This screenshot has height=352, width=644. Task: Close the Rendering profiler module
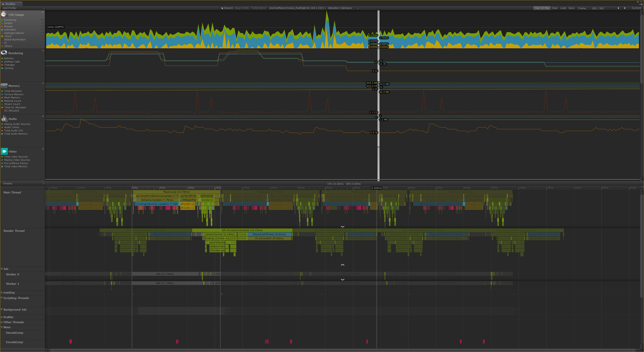click(43, 50)
